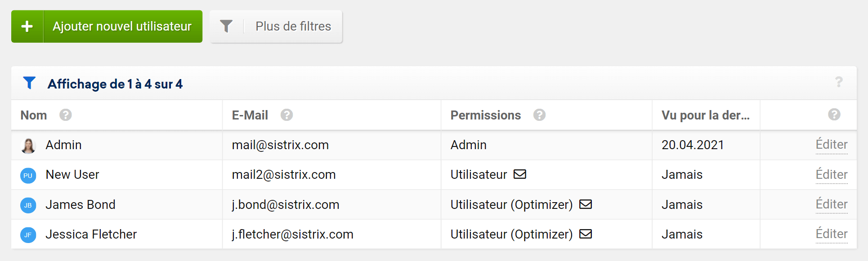Edit the Admin user via Éditer

tap(832, 145)
